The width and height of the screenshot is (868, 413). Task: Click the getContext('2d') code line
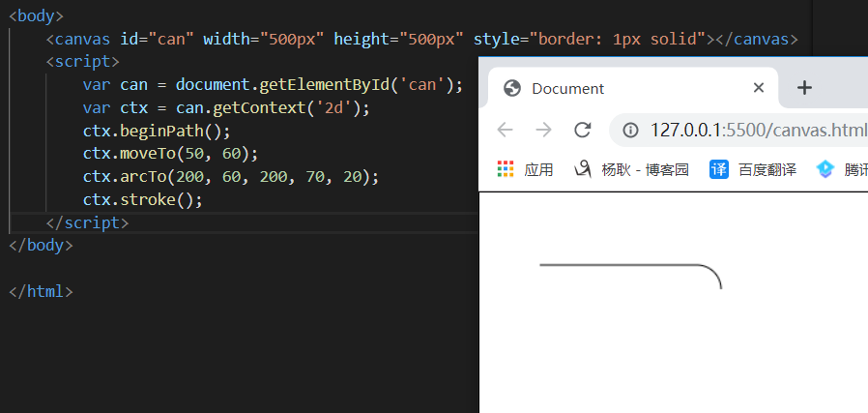click(226, 108)
